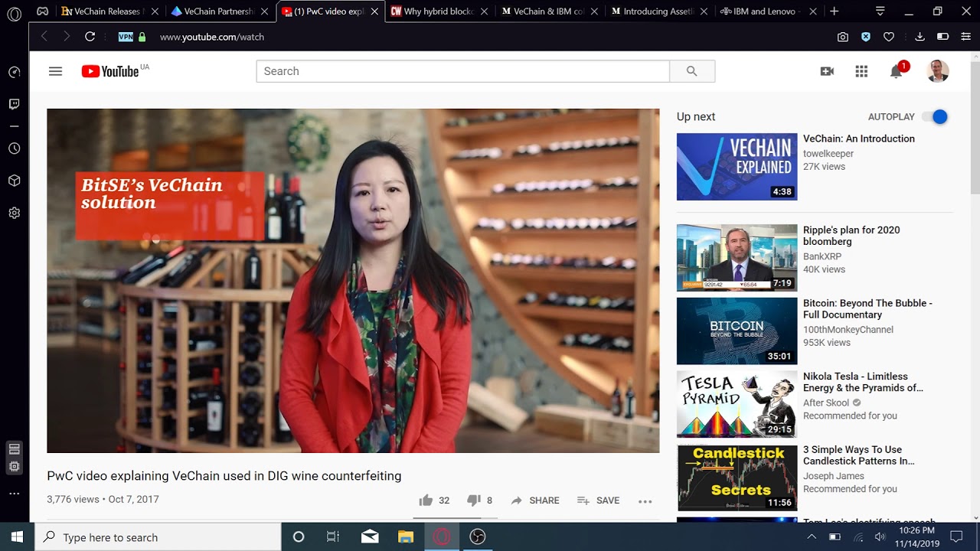980x551 pixels.
Task: Open the ad blocker shield icon
Action: pos(866,37)
